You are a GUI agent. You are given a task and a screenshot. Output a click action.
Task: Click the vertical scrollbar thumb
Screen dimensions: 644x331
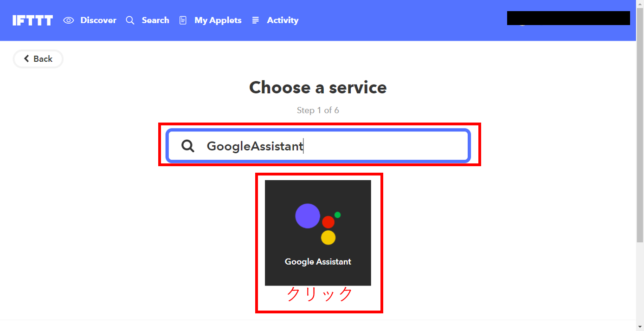pos(640,125)
